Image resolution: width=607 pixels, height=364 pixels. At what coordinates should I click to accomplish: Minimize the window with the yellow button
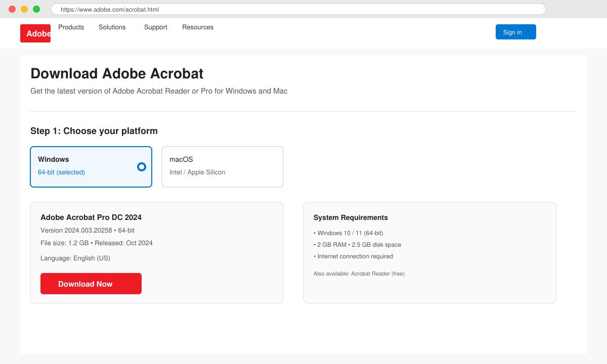tap(24, 9)
